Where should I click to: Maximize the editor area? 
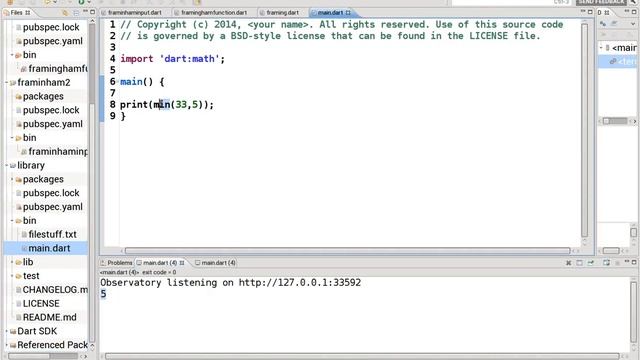click(x=590, y=12)
